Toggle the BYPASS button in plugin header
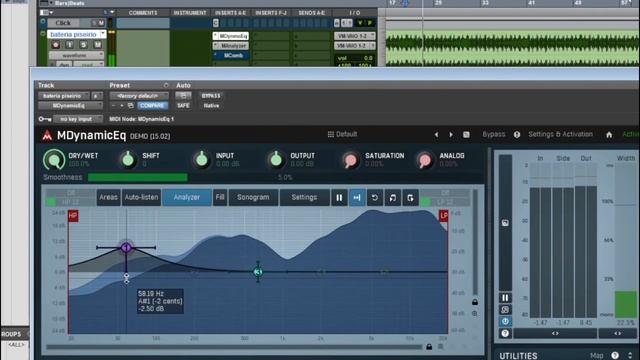Viewport: 640px width, 360px height. tap(211, 96)
